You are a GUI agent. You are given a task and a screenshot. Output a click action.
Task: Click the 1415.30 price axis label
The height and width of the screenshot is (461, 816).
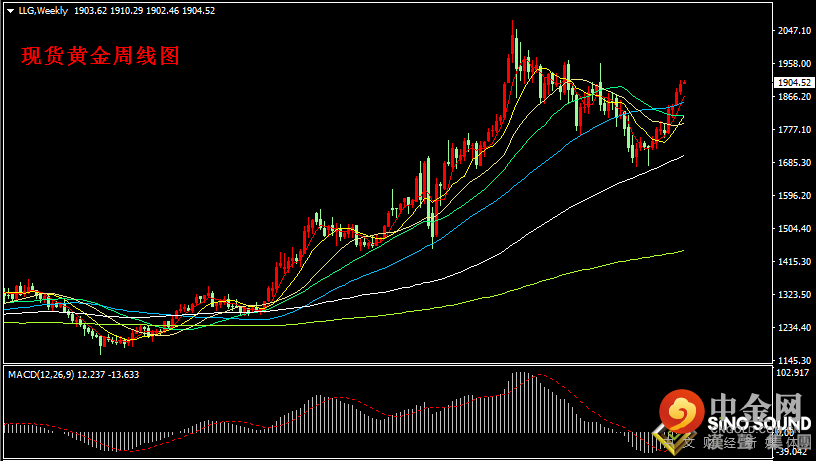(793, 262)
